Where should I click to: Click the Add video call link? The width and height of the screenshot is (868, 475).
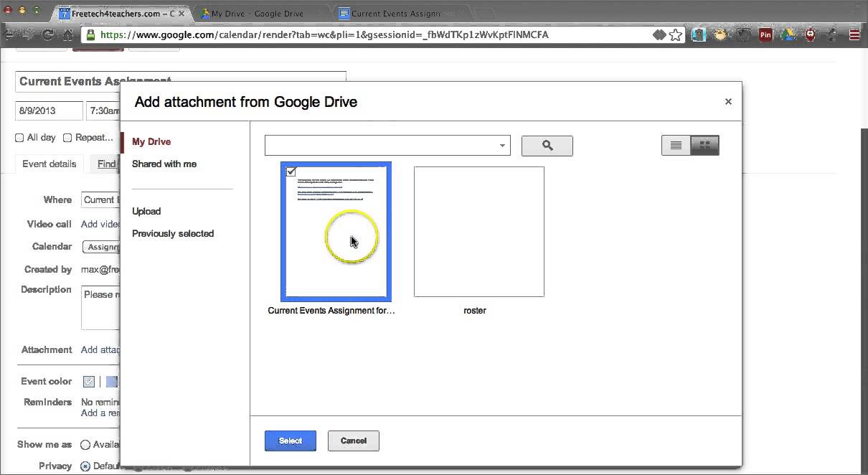pos(100,225)
